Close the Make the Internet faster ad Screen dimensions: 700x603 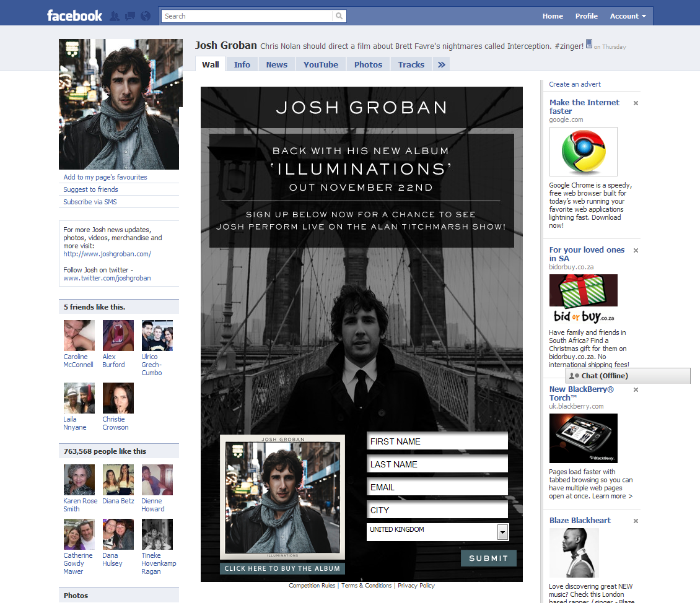coord(636,103)
